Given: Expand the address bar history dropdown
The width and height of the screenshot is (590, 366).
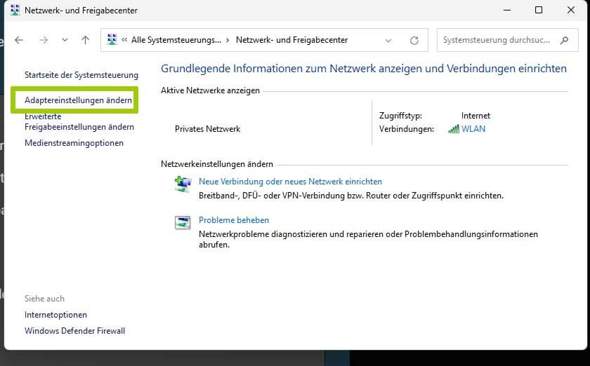Looking at the screenshot, I should [x=388, y=40].
